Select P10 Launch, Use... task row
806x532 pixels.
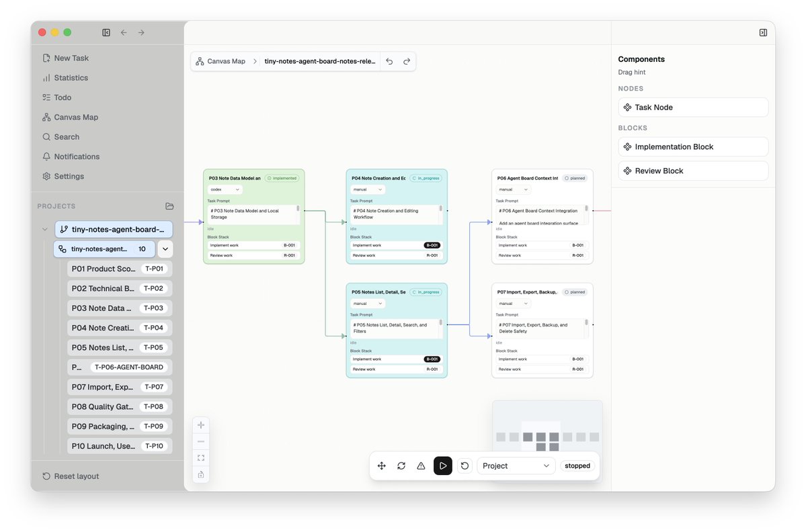tap(120, 446)
